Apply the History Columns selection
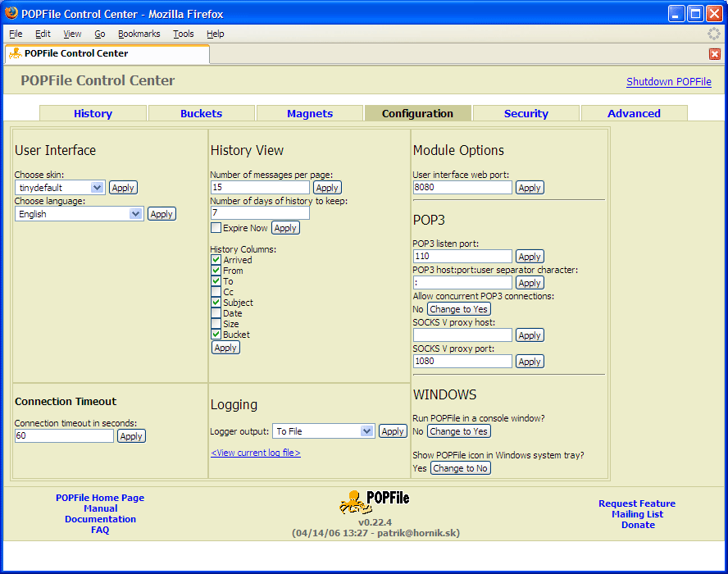 (225, 348)
